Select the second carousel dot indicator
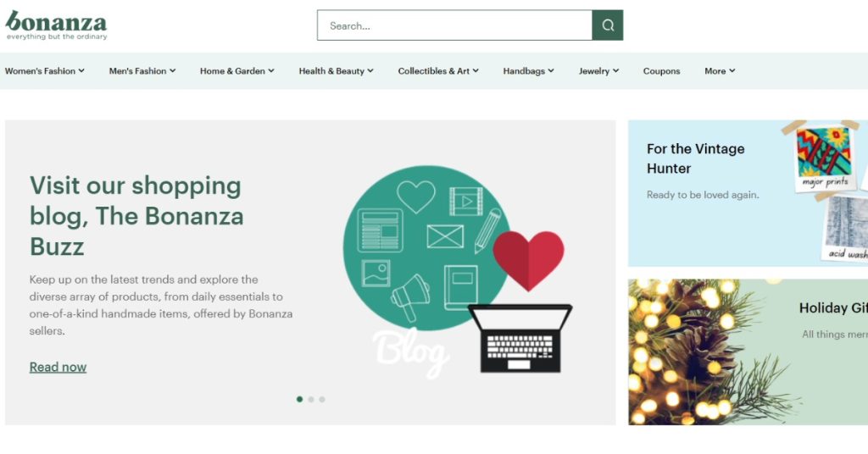868x454 pixels. point(311,399)
